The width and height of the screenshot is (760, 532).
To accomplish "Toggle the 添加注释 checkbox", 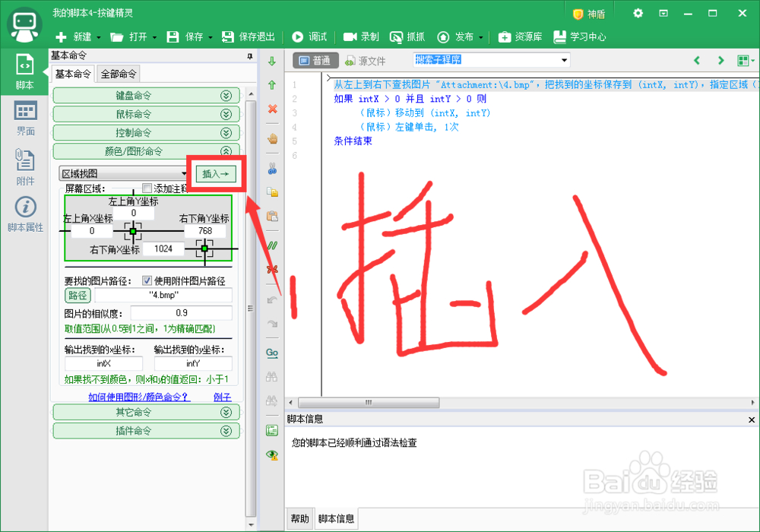I will [x=147, y=188].
